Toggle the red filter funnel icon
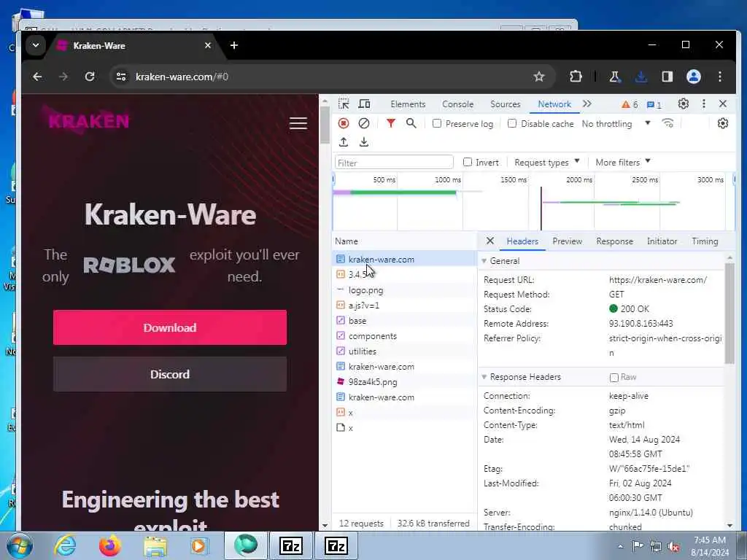This screenshot has width=747, height=560. [391, 123]
